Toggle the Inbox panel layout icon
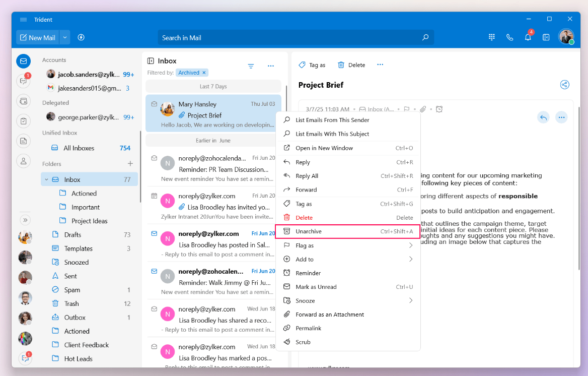The image size is (588, 376). 151,61
